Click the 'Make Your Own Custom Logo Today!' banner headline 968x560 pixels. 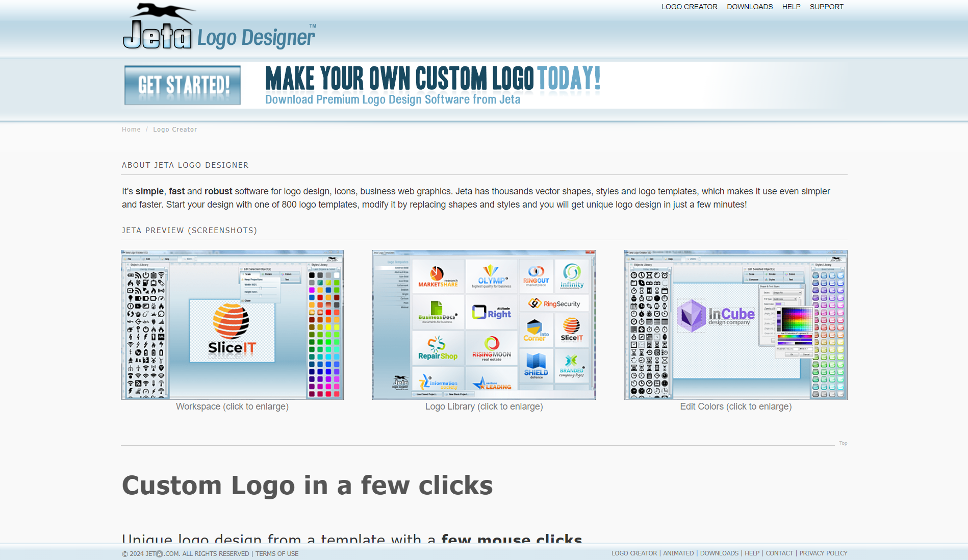coord(433,78)
